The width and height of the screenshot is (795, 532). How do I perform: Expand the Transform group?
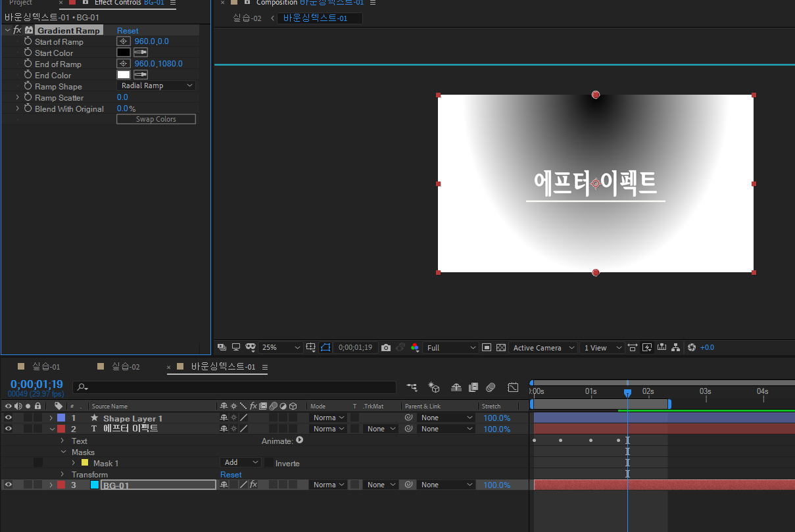[x=62, y=474]
